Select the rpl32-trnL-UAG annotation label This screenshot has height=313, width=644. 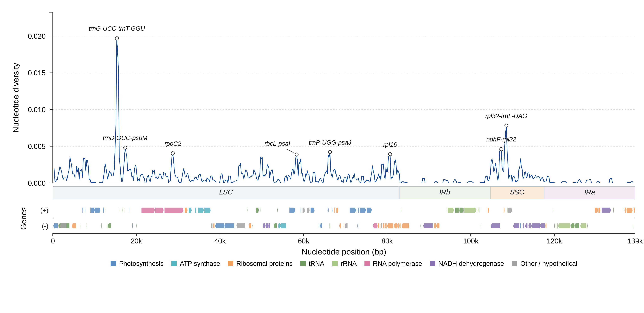506,116
